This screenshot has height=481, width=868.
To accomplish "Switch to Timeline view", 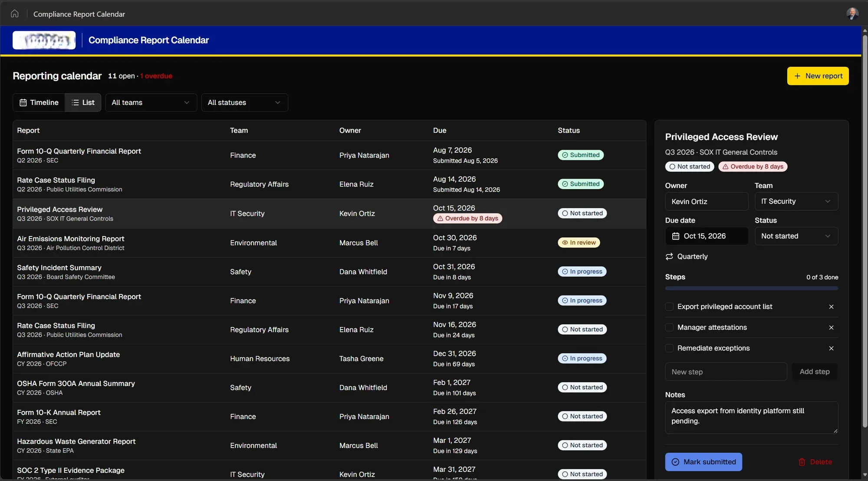I will click(39, 102).
